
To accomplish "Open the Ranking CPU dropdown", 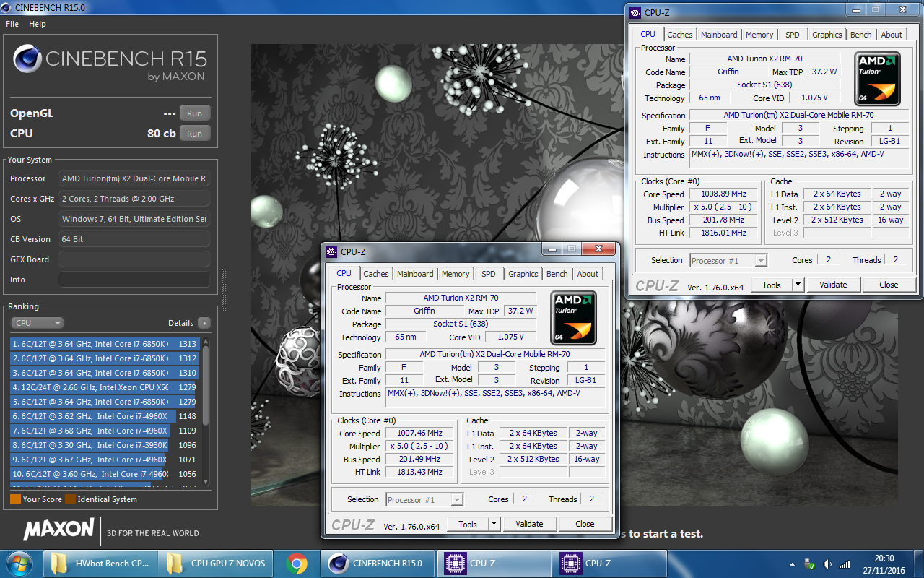I will [37, 323].
